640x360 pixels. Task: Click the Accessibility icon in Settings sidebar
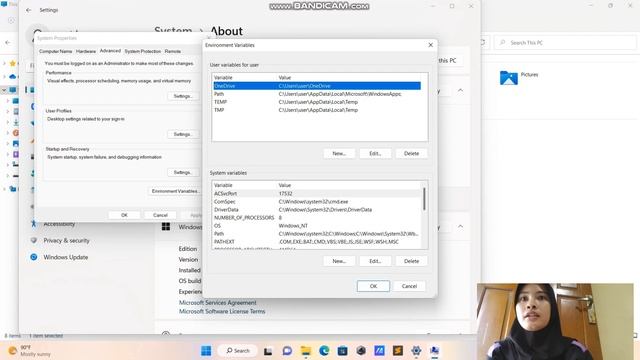click(x=34, y=224)
